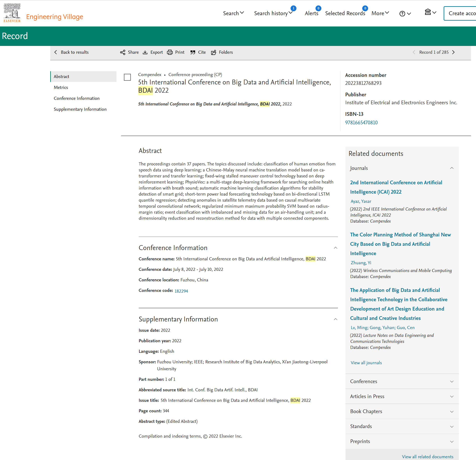
Task: Click the conference location Fuzhou, China
Action: point(194,280)
